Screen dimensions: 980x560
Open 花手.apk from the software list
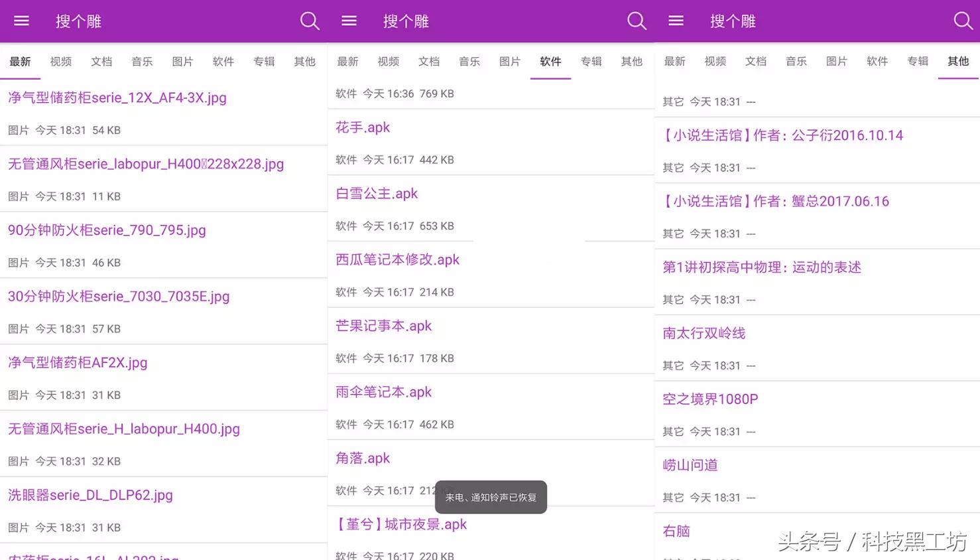pos(363,127)
